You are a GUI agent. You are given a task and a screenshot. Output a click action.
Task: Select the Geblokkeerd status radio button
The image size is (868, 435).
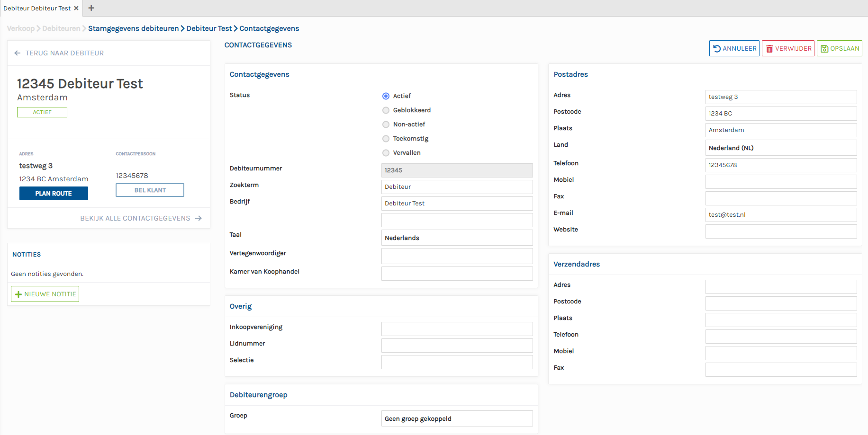[x=386, y=110]
